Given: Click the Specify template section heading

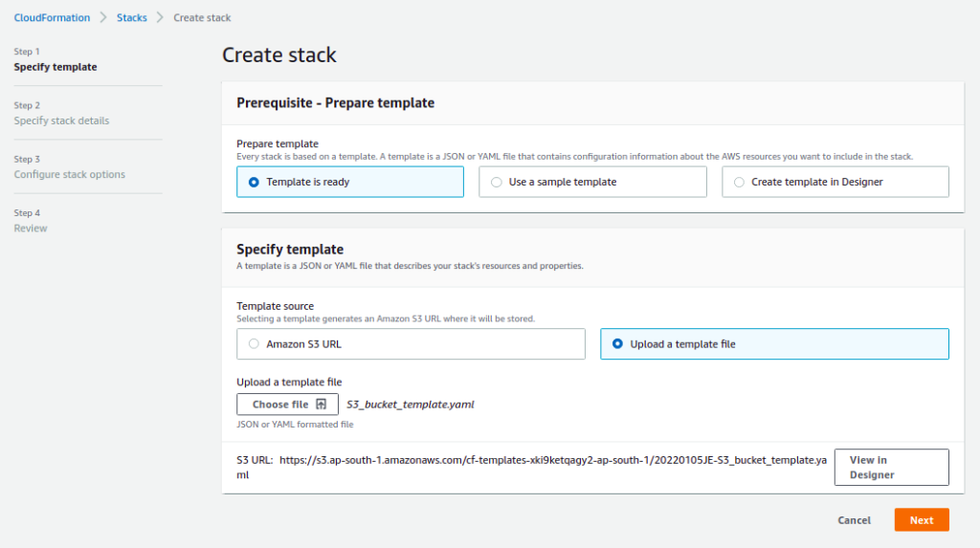Looking at the screenshot, I should click(290, 250).
